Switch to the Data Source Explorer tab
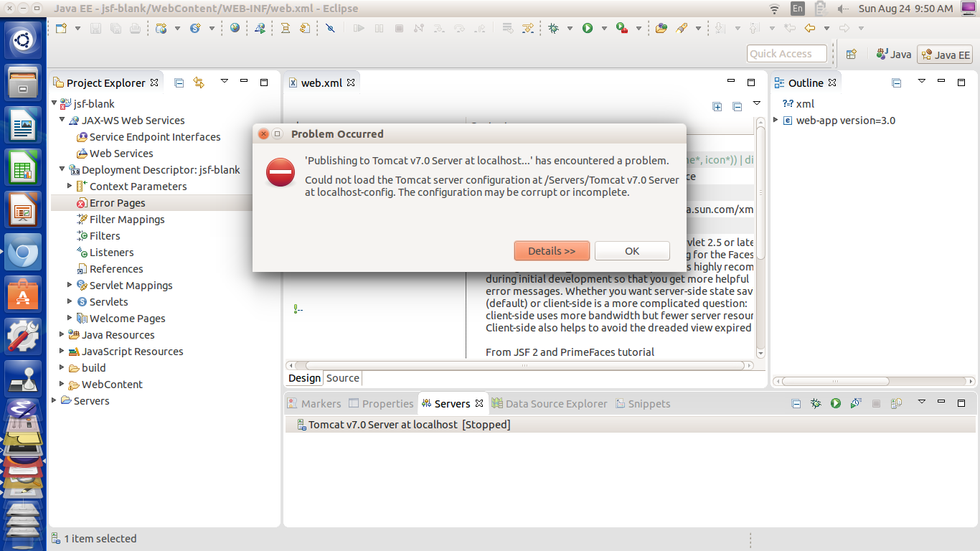Viewport: 980px width, 551px height. [x=550, y=404]
